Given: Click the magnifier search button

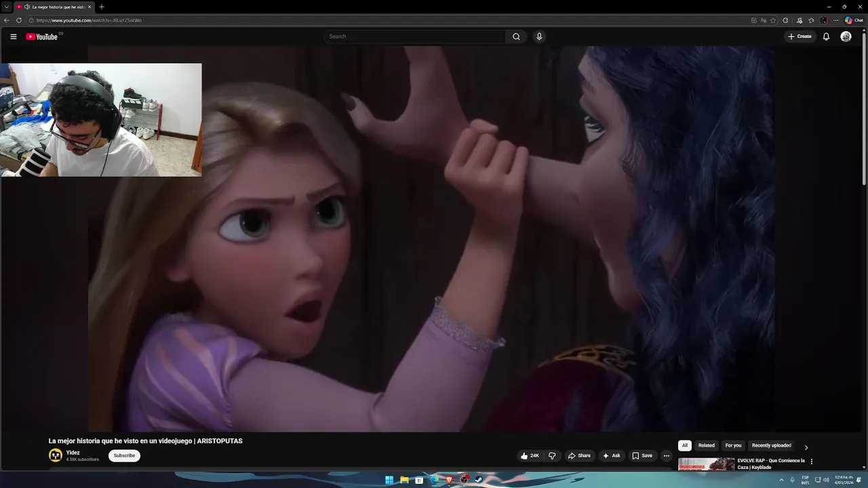Looking at the screenshot, I should coord(516,37).
